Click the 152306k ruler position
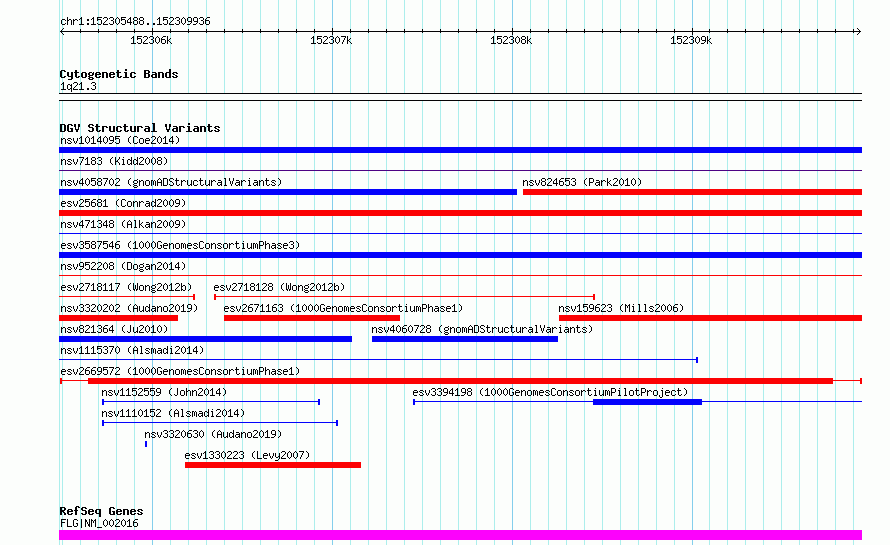Image resolution: width=890 pixels, height=545 pixels. tap(151, 40)
